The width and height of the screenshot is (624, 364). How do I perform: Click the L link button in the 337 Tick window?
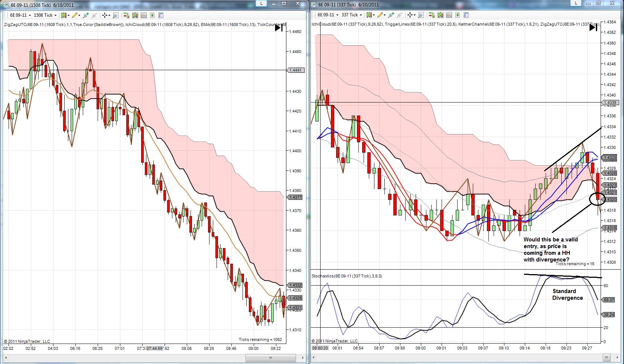[x=576, y=3]
